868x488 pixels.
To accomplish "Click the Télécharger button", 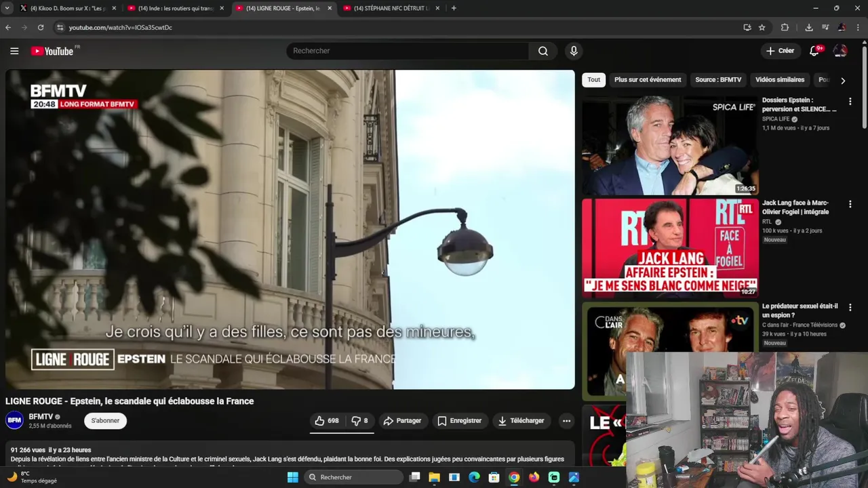I will [x=521, y=421].
